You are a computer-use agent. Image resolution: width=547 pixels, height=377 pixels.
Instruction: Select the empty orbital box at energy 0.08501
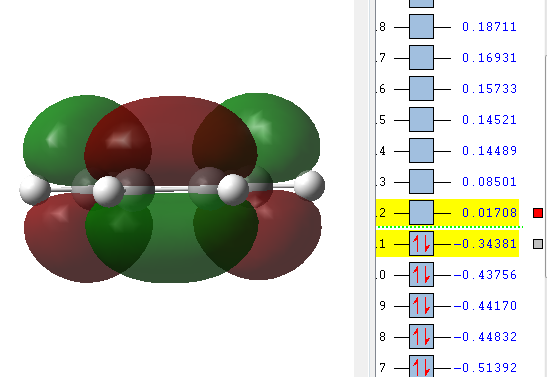pos(421,182)
